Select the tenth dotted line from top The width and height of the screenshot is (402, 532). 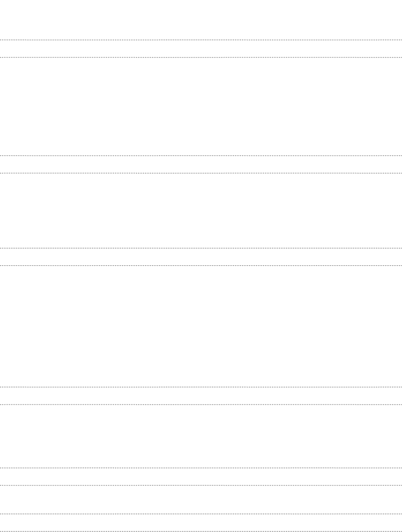[201, 485]
